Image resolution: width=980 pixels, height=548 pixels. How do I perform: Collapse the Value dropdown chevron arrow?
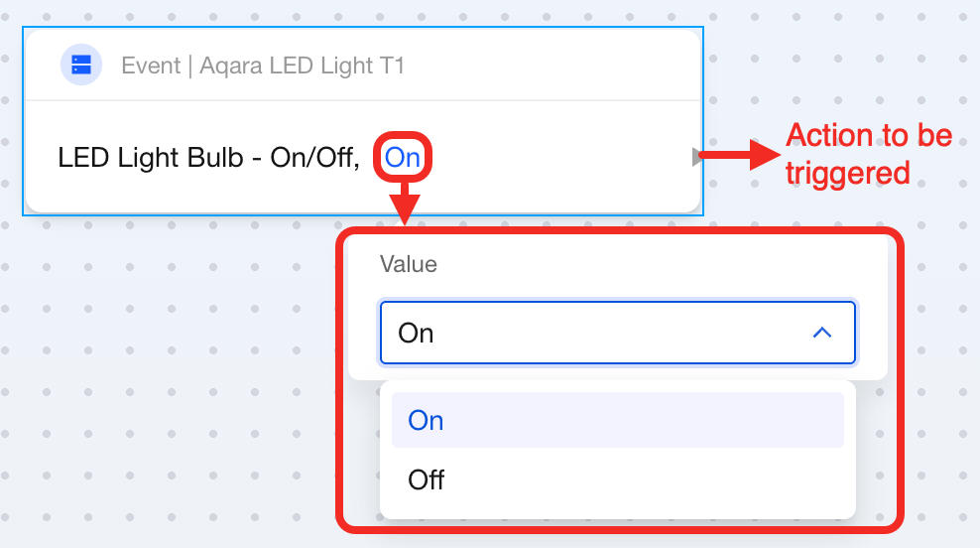pos(821,333)
